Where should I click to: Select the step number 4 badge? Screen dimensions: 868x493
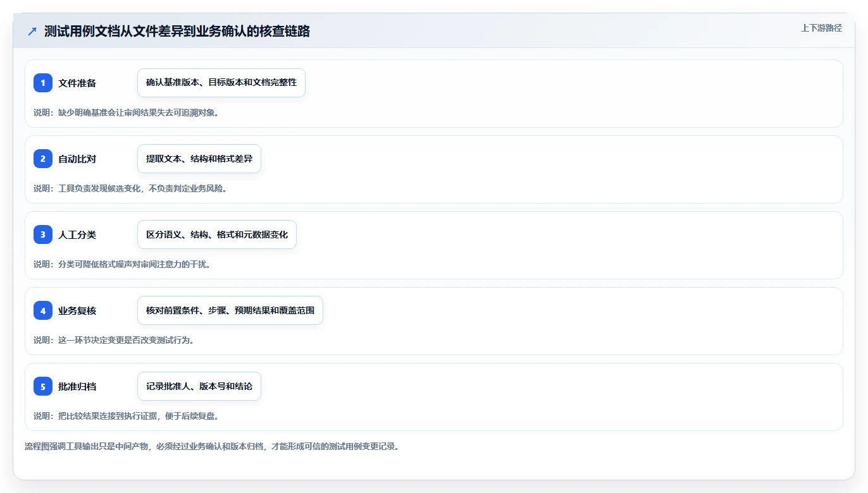(43, 310)
